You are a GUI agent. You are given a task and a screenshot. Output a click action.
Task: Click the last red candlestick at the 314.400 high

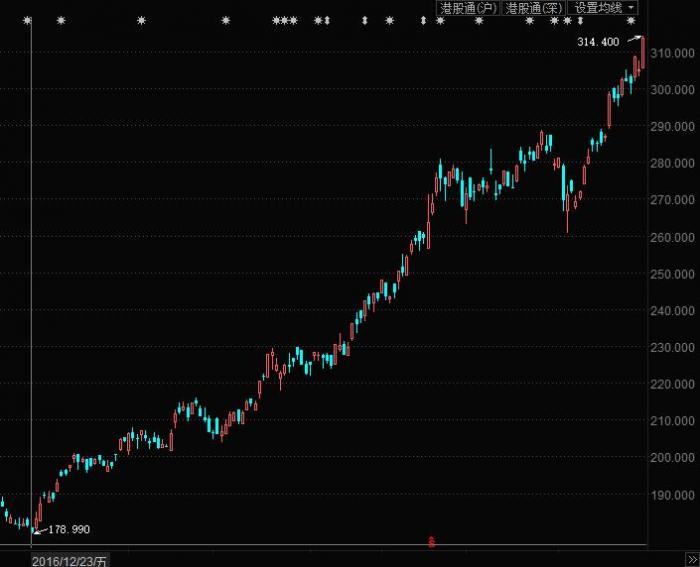(x=643, y=53)
